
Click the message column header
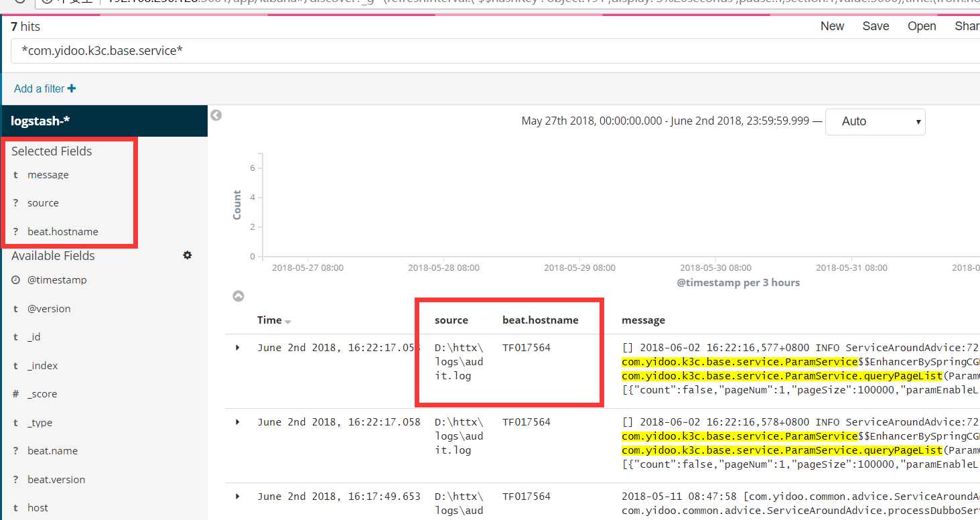click(x=643, y=320)
